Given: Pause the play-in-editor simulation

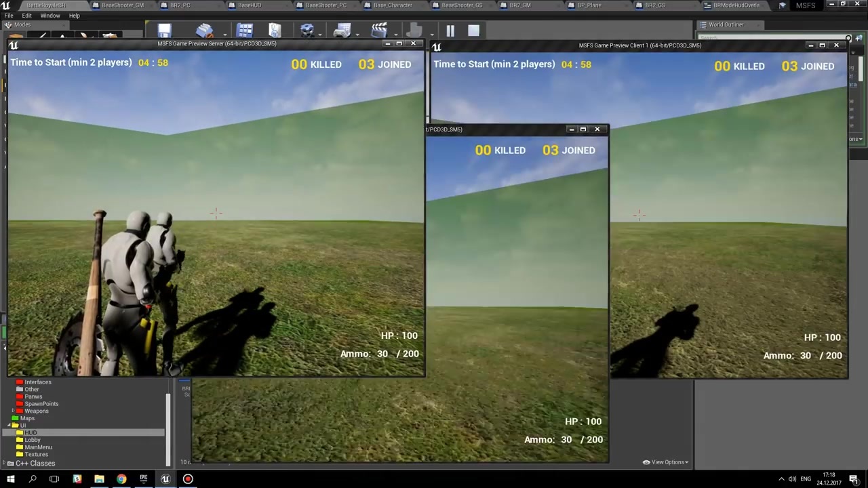Looking at the screenshot, I should 450,30.
